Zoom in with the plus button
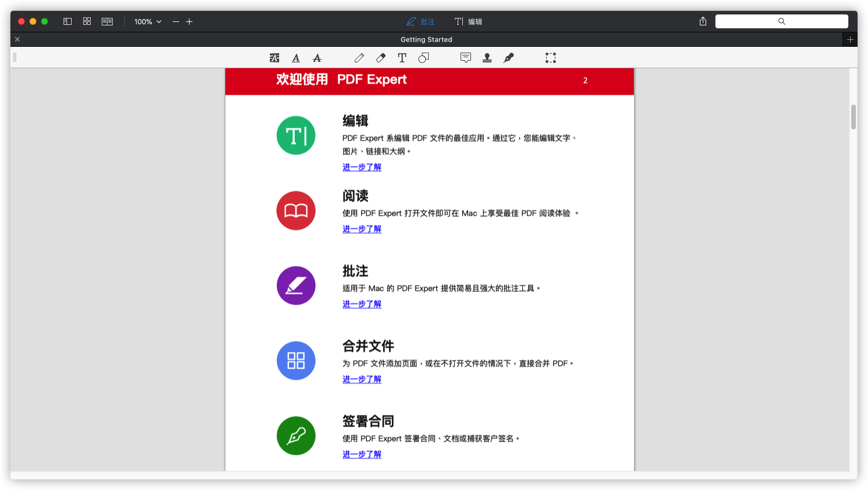This screenshot has height=490, width=868. pos(190,21)
